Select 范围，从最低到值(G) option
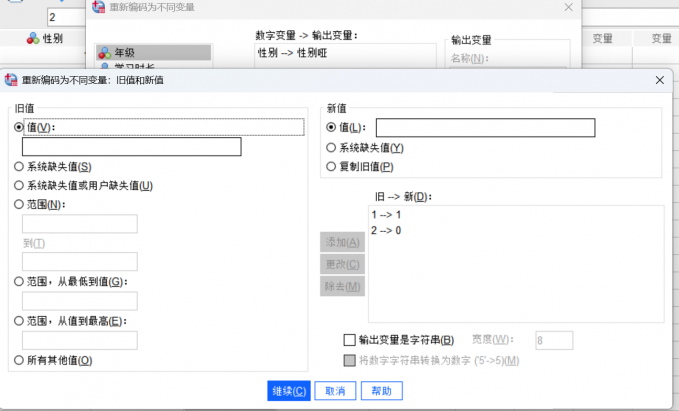The height and width of the screenshot is (411, 679). tap(19, 282)
